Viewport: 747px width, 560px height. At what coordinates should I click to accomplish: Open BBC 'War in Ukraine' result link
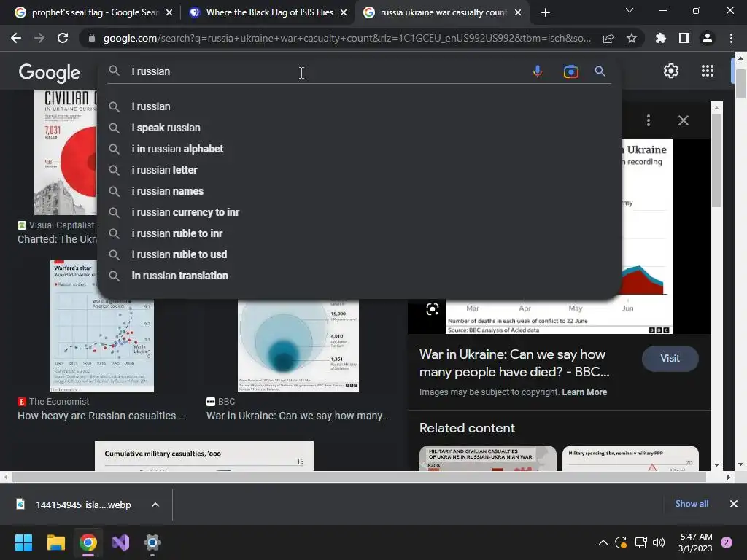point(298,416)
